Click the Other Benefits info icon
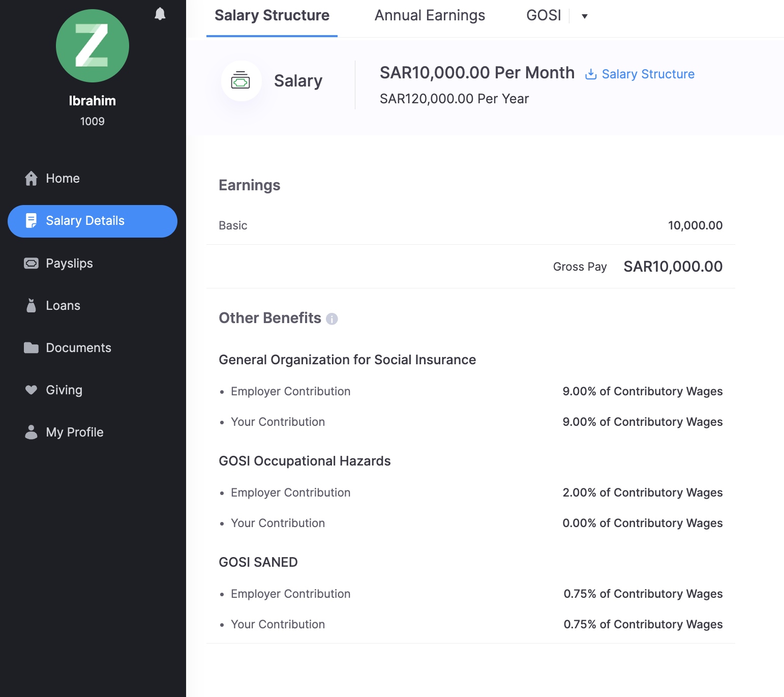 click(x=332, y=319)
